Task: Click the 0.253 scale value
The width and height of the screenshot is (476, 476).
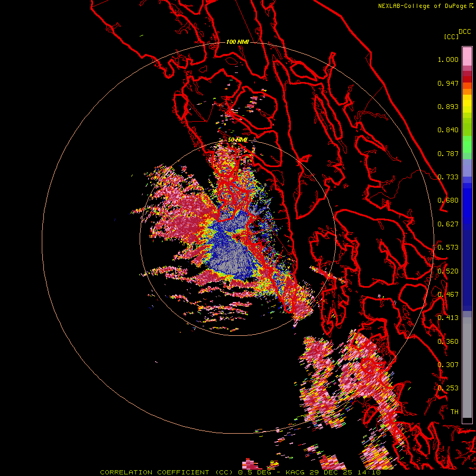Action: tap(448, 388)
